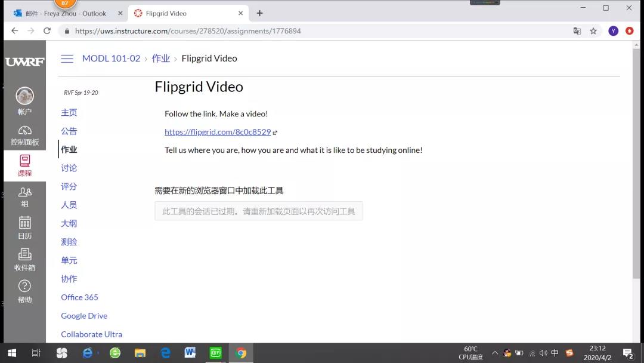Open the Dashboard (控制面板) icon

(x=24, y=131)
